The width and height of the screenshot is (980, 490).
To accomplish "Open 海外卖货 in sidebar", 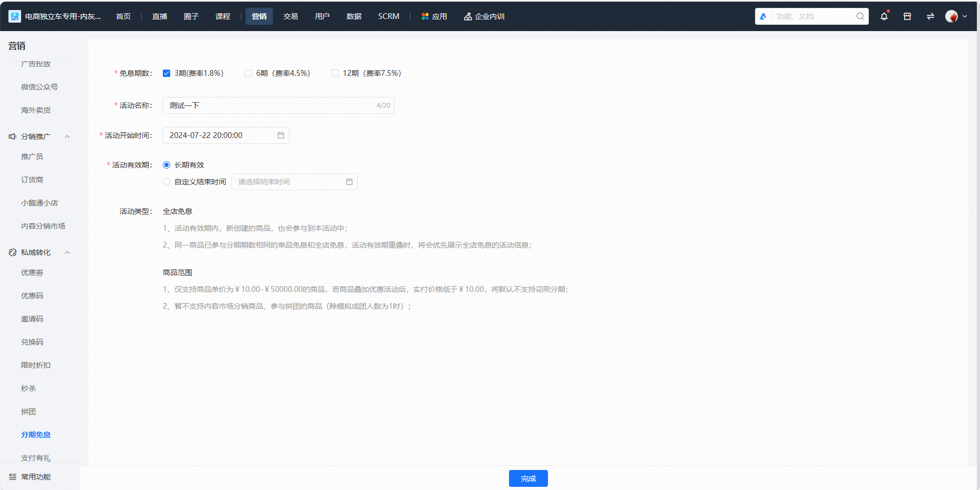I will [x=36, y=110].
